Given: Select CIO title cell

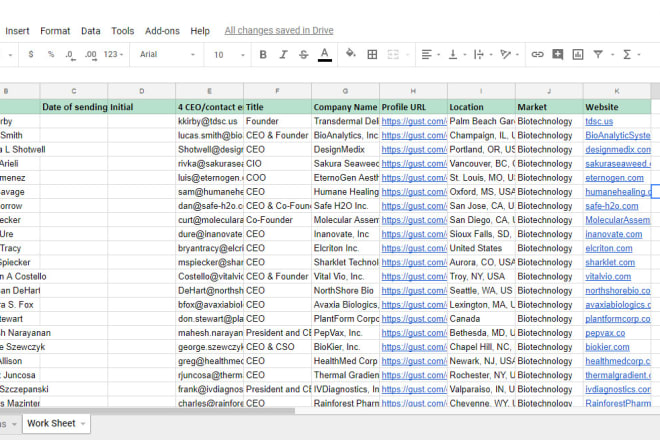Looking at the screenshot, I should [277, 163].
